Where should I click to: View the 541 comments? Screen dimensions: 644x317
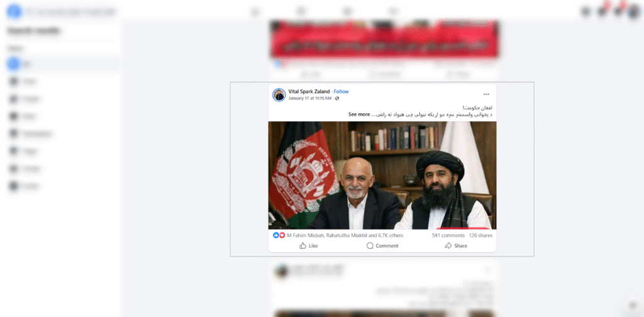tap(448, 235)
